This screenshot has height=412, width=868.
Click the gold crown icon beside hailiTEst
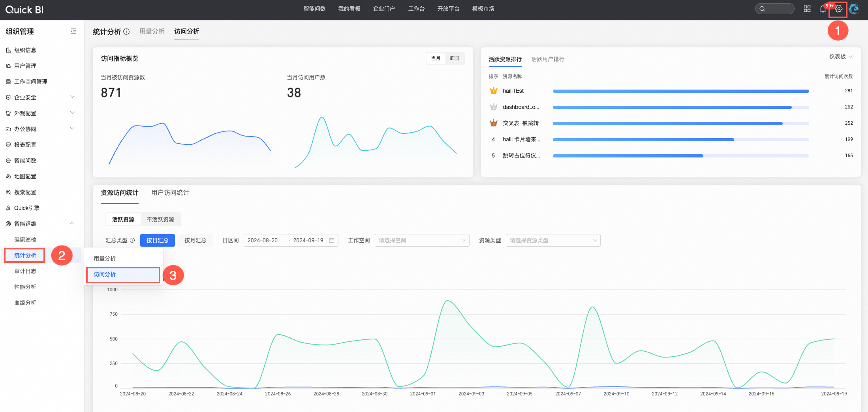click(493, 91)
